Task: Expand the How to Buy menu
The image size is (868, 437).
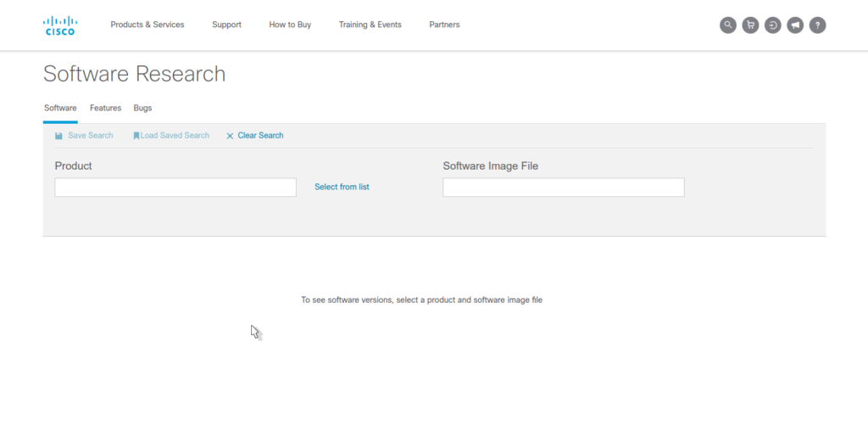Action: [x=290, y=25]
